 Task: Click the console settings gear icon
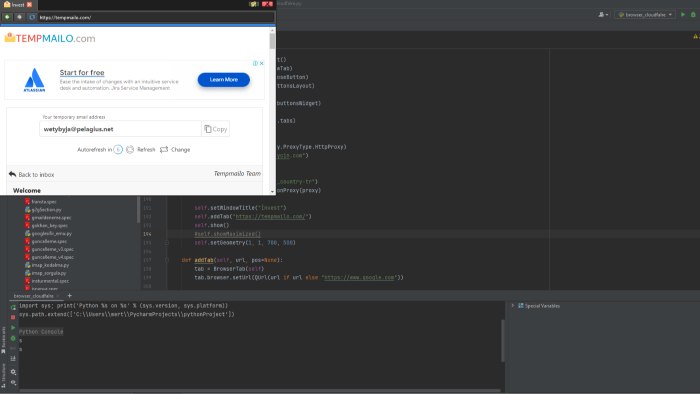(13, 372)
